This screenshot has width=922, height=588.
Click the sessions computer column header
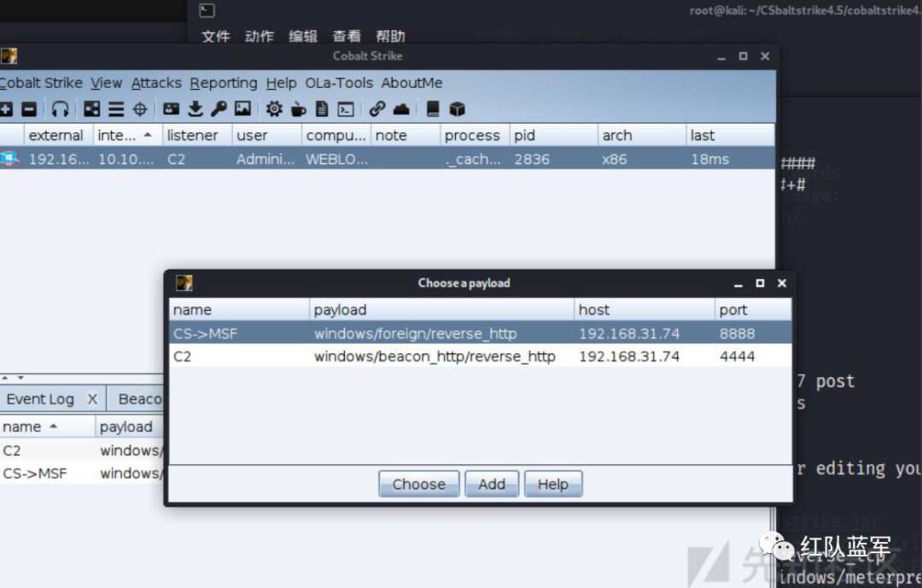336,135
